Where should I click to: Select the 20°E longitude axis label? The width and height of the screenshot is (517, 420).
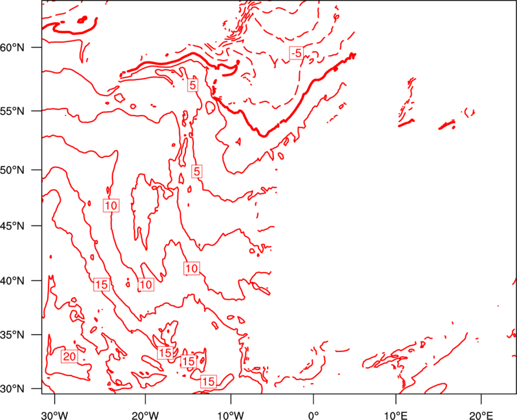pos(481,415)
